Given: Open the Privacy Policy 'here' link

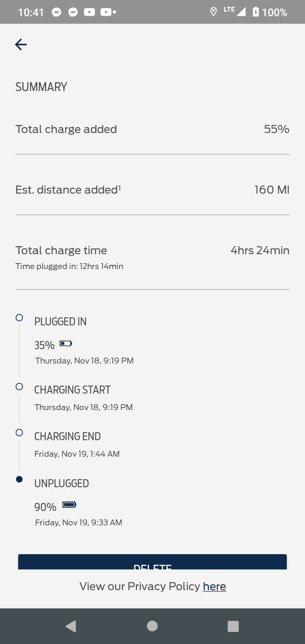Looking at the screenshot, I should pyautogui.click(x=214, y=586).
